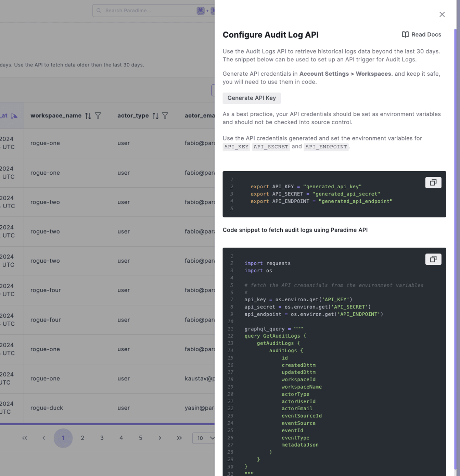Copy the environment variables export snippet

pos(433,183)
